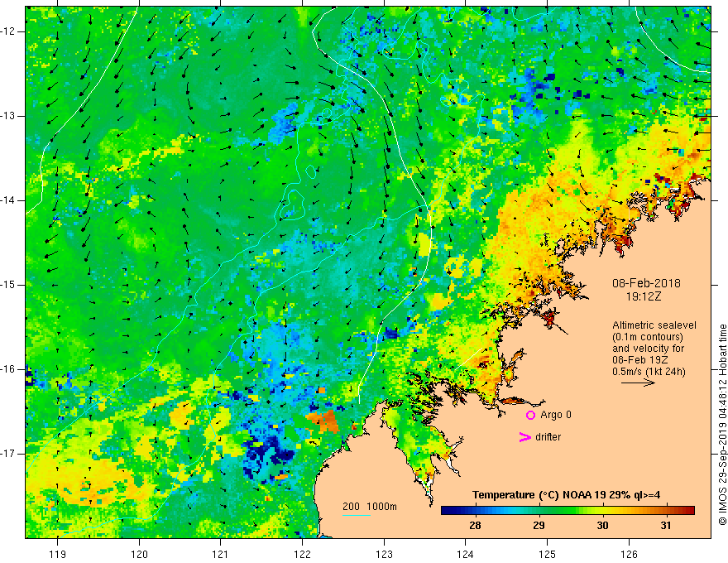This screenshot has height=563, width=728.
Task: Click the '08-Feb-2018' date text
Action: click(646, 283)
